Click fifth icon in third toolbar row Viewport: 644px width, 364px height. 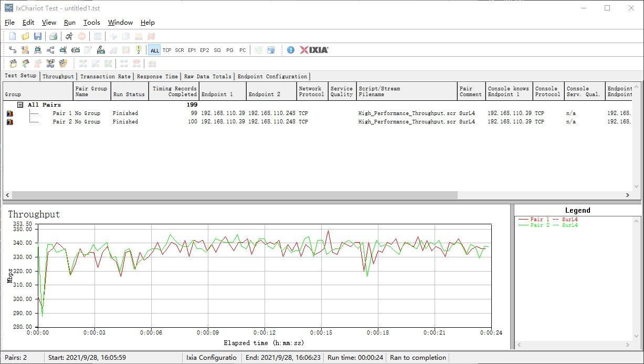[x=63, y=64]
